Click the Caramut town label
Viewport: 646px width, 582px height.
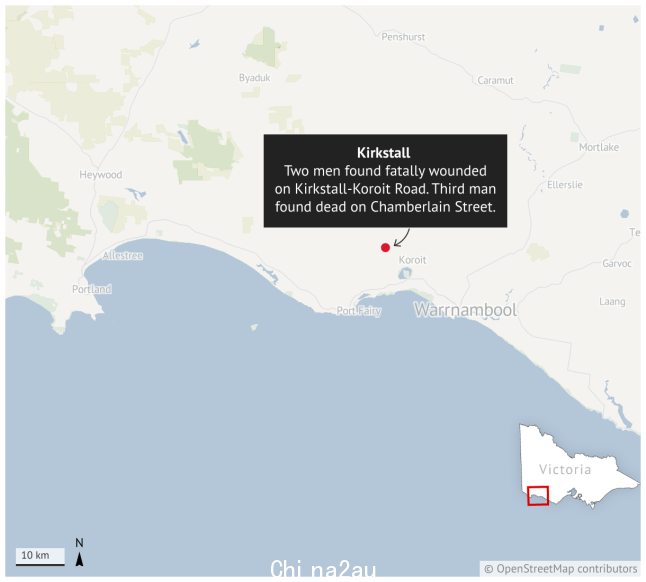(x=495, y=80)
